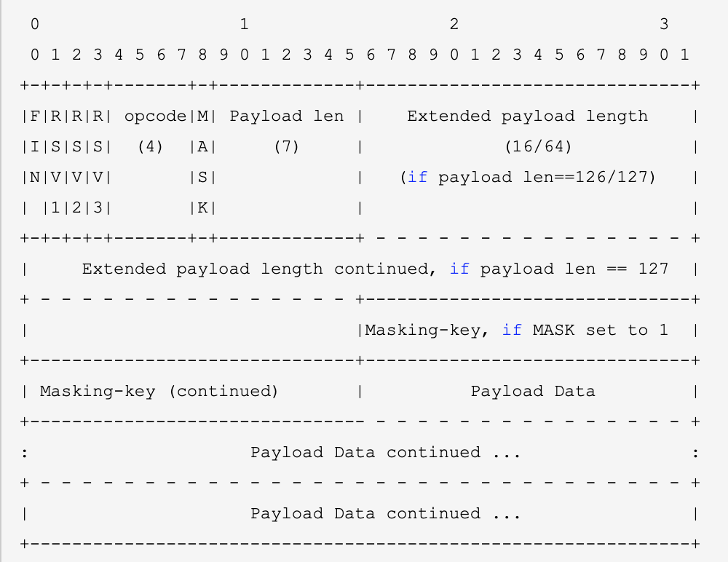
Task: Click the 'F' of FIN column
Action: pos(35,116)
